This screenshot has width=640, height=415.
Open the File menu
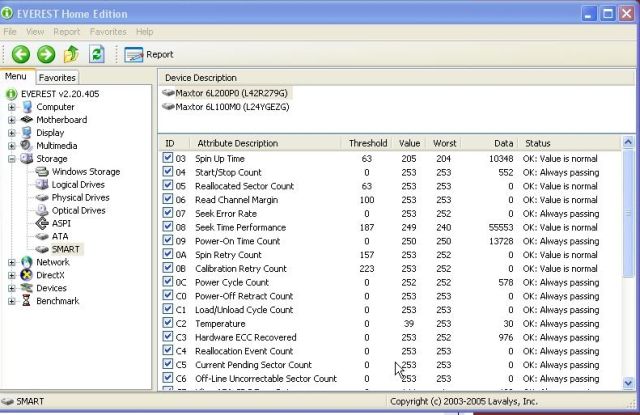[x=10, y=32]
